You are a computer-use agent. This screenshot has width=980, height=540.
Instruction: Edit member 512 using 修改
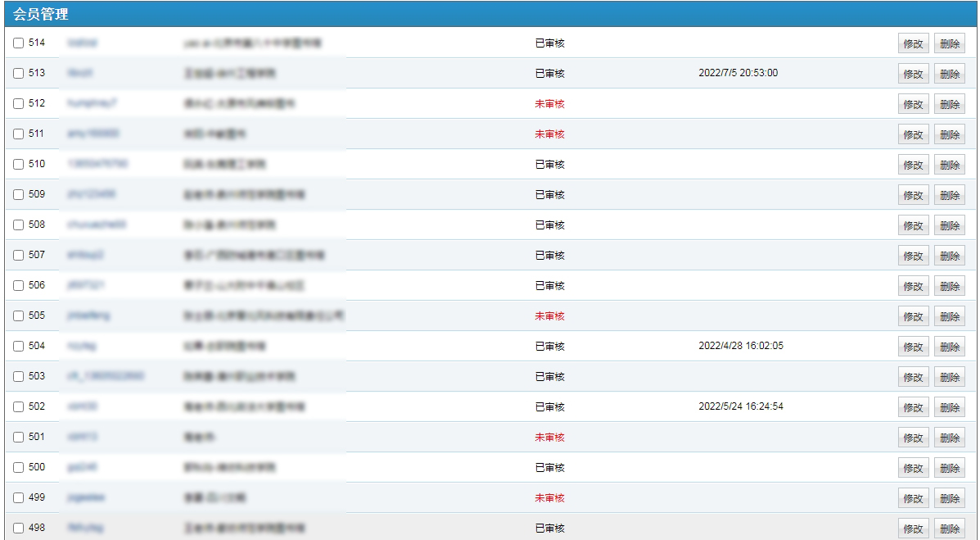(913, 105)
